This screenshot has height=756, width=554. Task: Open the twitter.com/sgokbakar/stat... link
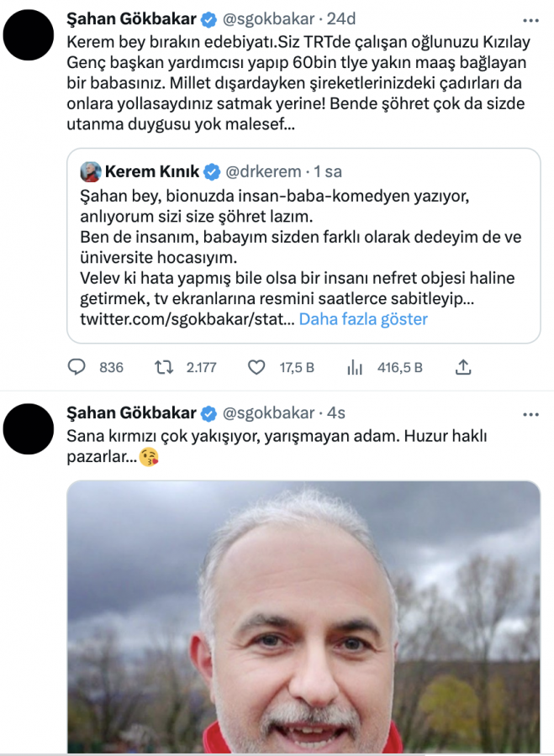coord(187,319)
